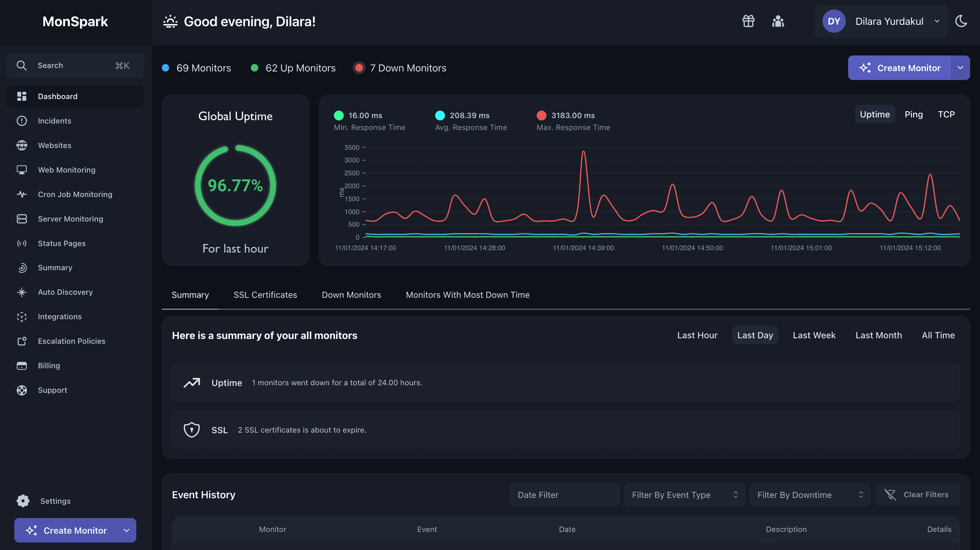
Task: Click the Date Filter field
Action: click(x=564, y=495)
